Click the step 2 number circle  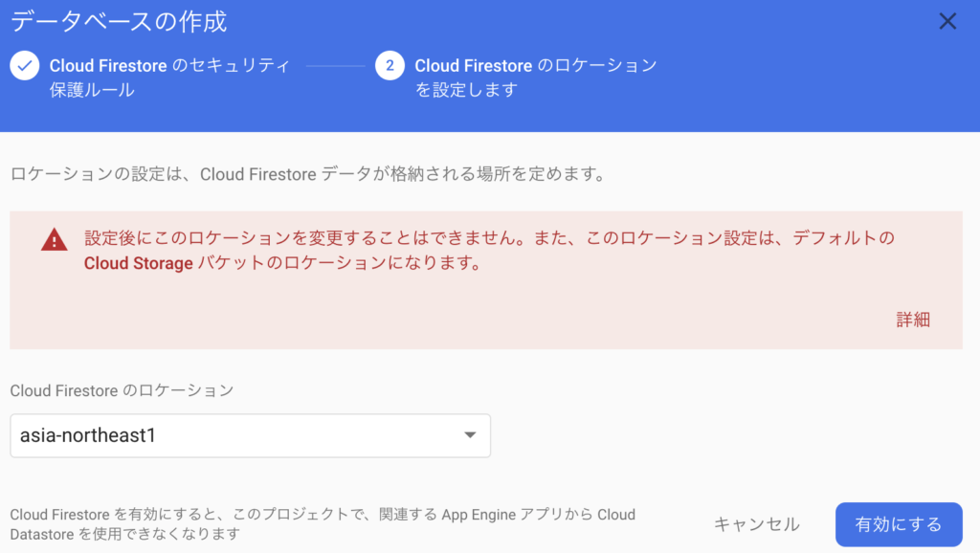pos(390,66)
